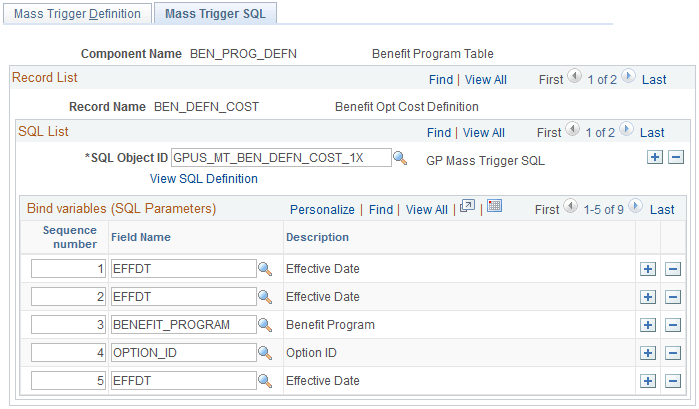This screenshot has height=409, width=699.
Task: Click sequence number field showing 5
Action: 68,381
